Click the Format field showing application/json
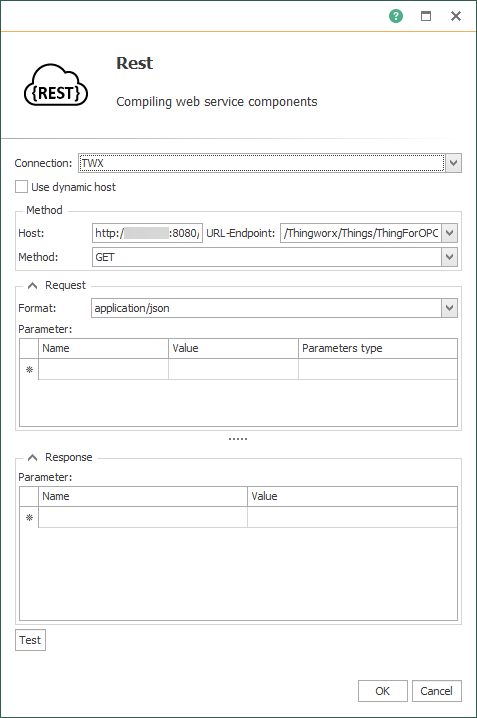 pyautogui.click(x=266, y=308)
